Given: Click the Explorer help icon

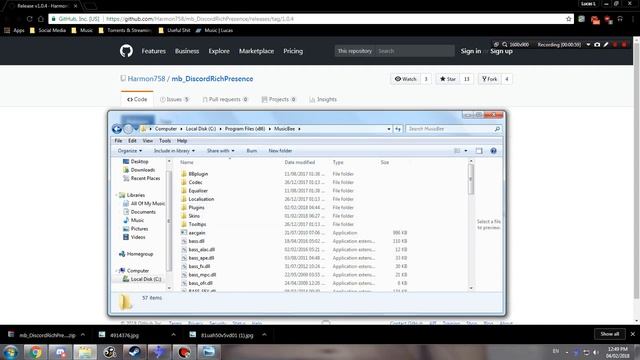Looking at the screenshot, I should click(x=493, y=151).
